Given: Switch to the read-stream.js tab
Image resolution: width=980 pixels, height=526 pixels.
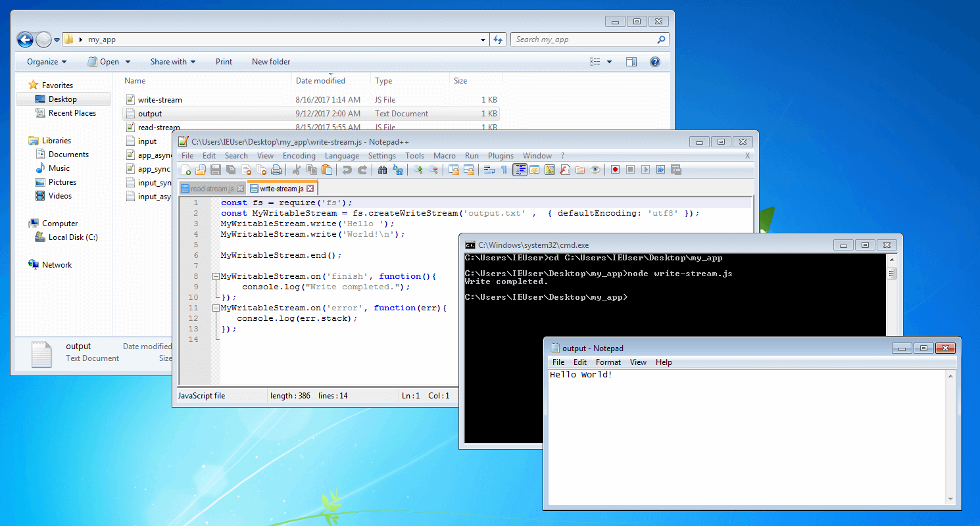Looking at the screenshot, I should click(x=212, y=189).
